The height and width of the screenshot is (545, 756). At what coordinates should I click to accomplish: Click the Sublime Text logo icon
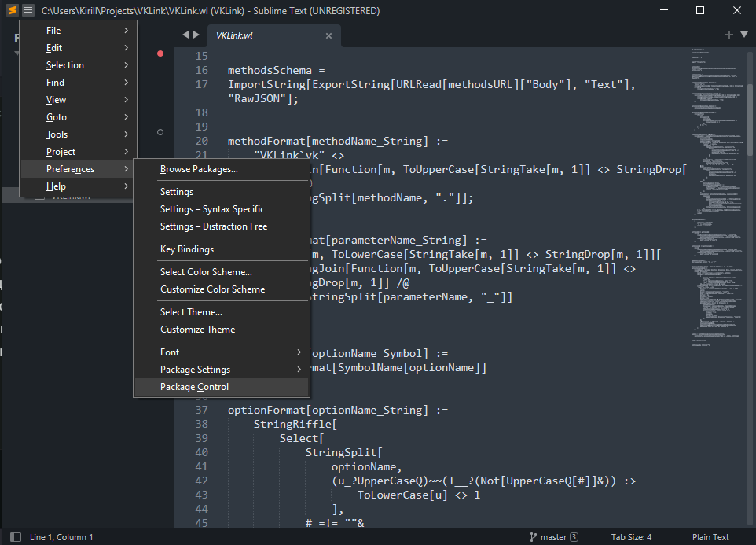pyautogui.click(x=13, y=10)
